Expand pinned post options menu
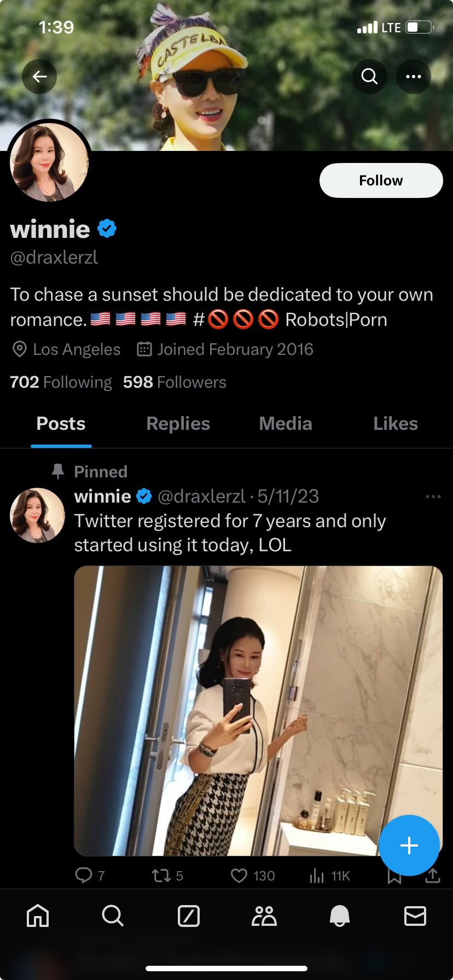 tap(433, 497)
